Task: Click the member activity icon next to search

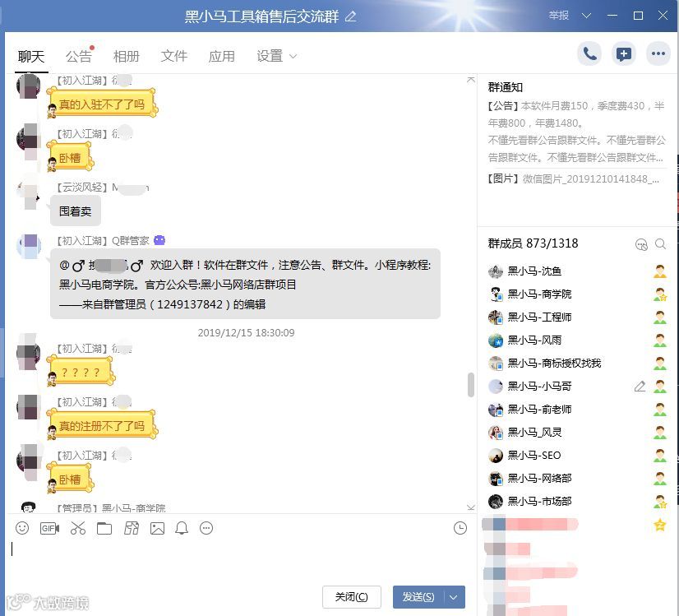Action: (x=641, y=244)
